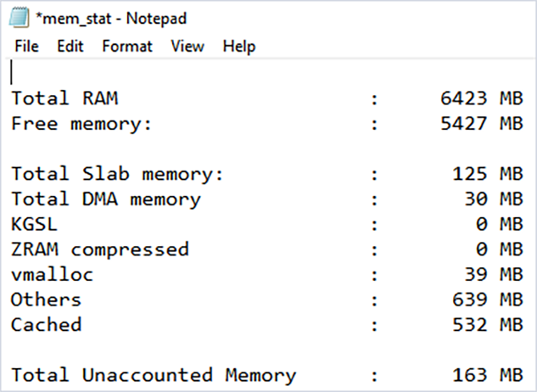Image resolution: width=537 pixels, height=392 pixels.
Task: Click the Notepad app icon in title bar
Action: [x=19, y=18]
